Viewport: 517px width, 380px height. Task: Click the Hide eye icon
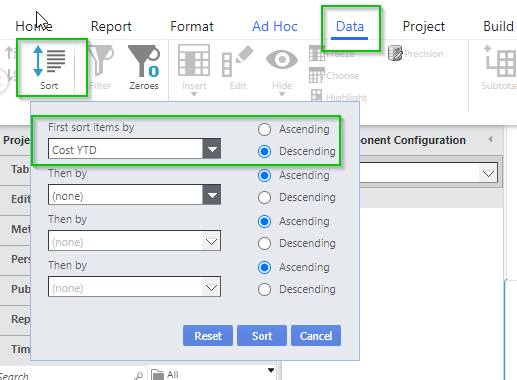click(x=282, y=60)
